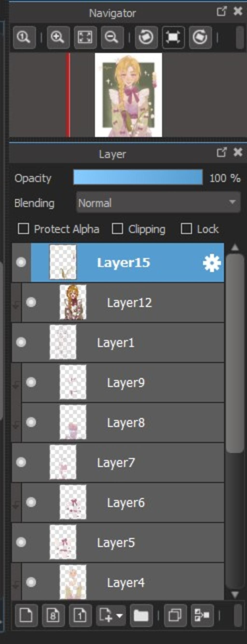Click the zoom to 100% navigator icon
The image size is (247, 644).
point(24,37)
